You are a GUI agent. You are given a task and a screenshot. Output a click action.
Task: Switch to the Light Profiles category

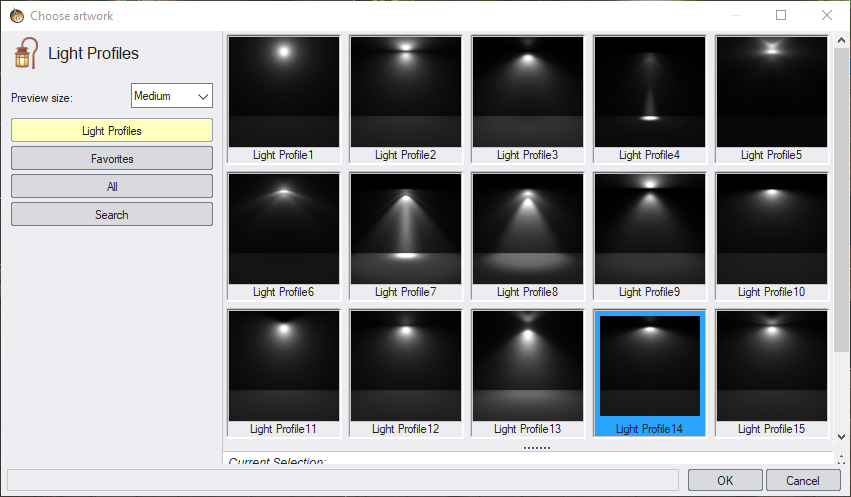point(112,131)
